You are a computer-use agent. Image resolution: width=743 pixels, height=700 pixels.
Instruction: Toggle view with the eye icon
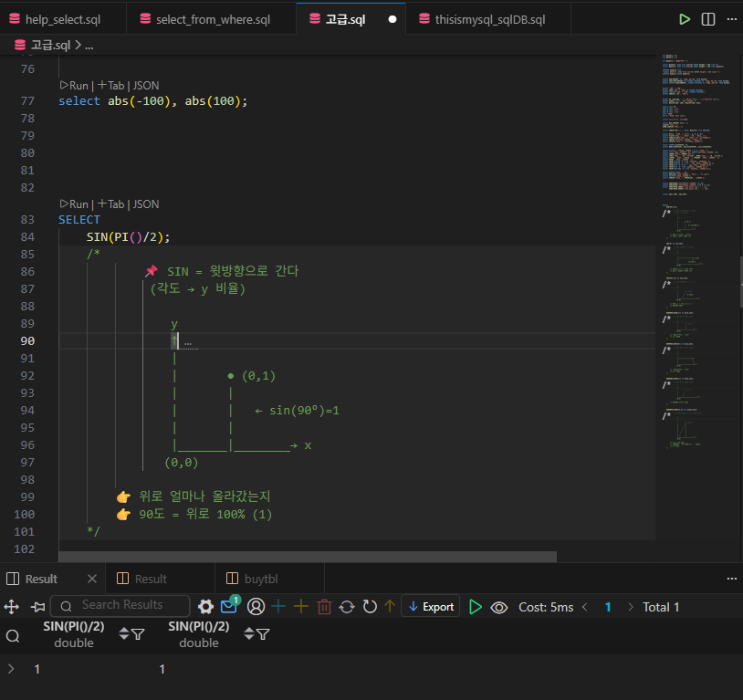tap(499, 607)
